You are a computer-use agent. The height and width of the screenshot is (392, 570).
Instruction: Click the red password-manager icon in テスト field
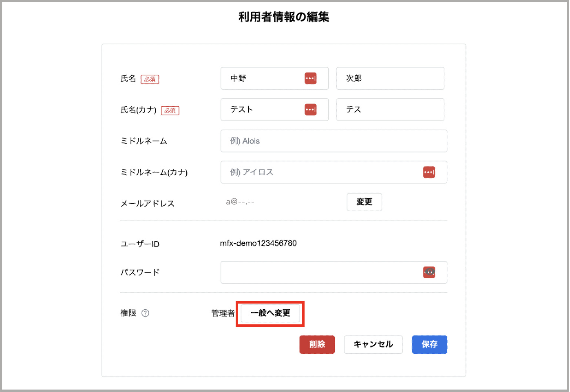click(x=310, y=110)
